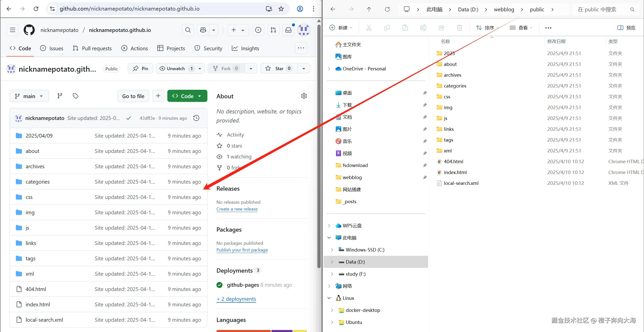
Task: Toggle Unwatch for this repository
Action: coord(175,68)
